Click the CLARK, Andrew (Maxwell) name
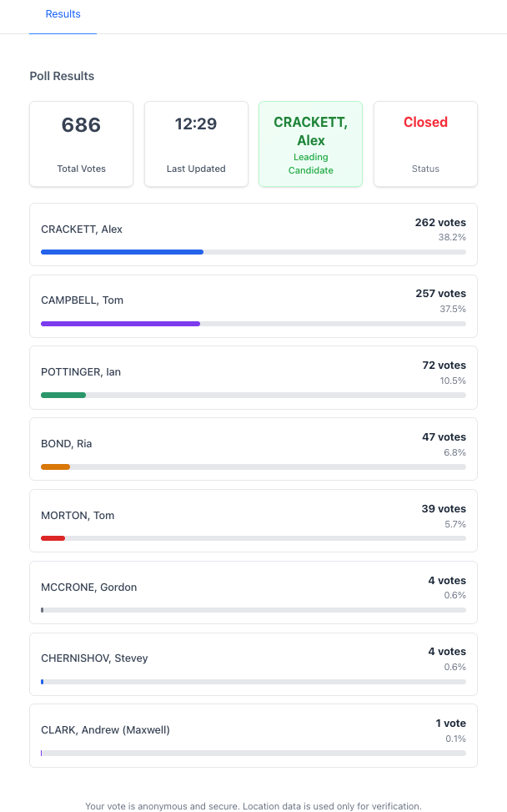The height and width of the screenshot is (812, 507). tap(105, 730)
